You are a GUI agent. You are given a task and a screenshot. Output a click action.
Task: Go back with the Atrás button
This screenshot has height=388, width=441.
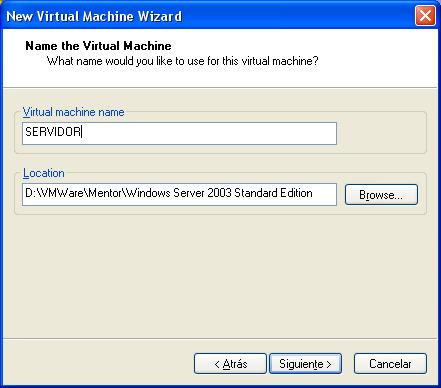[x=230, y=364]
